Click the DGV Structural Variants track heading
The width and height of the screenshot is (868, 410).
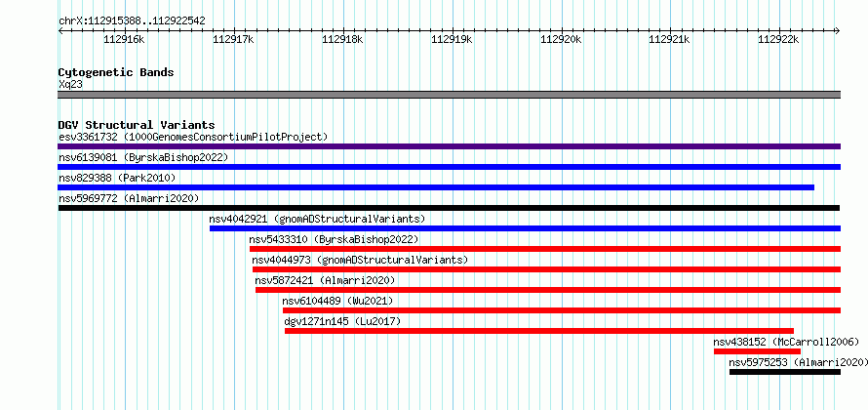click(137, 125)
